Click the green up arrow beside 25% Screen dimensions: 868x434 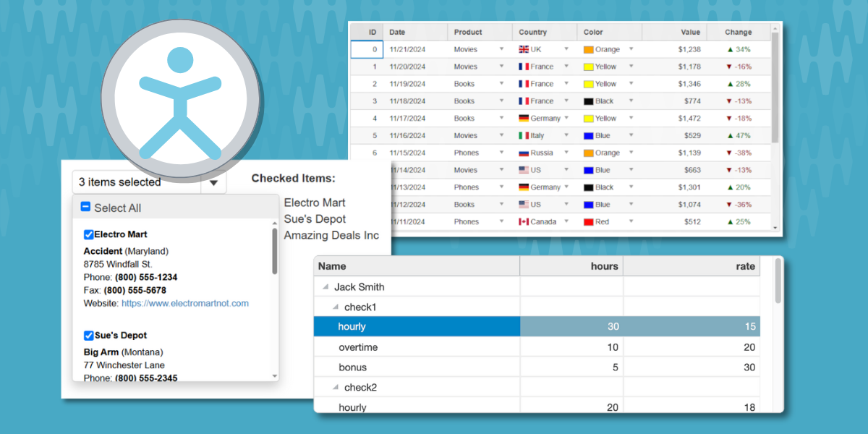pos(731,222)
